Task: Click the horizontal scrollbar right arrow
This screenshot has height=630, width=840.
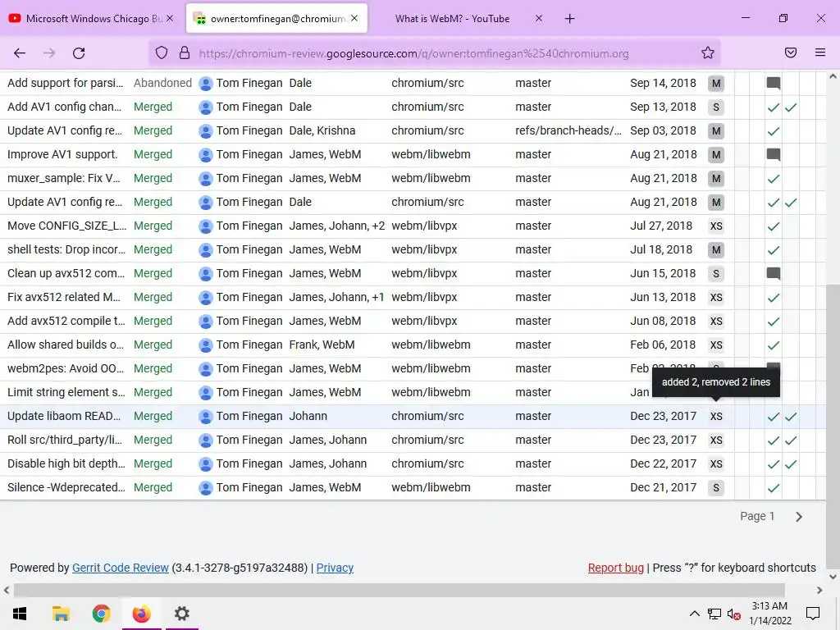Action: tap(819, 590)
